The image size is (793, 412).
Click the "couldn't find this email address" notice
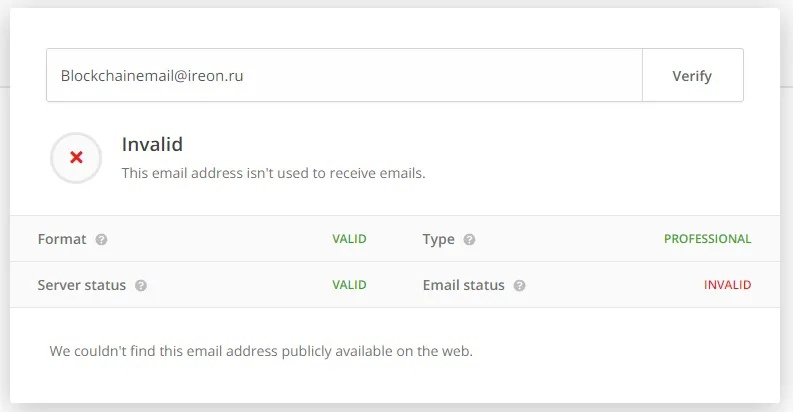260,352
